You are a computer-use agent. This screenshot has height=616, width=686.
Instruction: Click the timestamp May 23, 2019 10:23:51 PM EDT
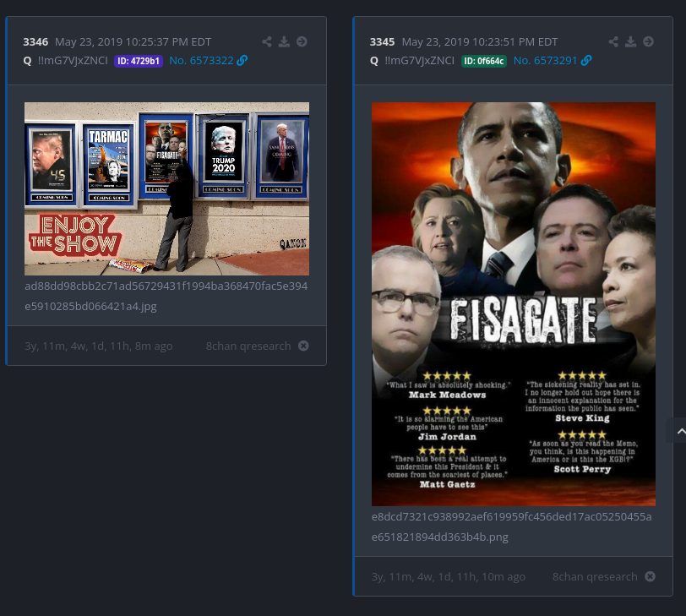pyautogui.click(x=480, y=42)
